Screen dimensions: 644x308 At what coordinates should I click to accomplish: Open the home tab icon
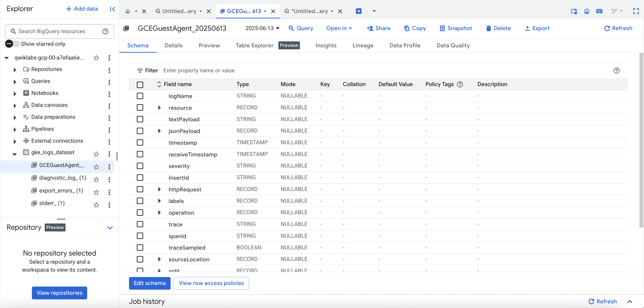128,11
